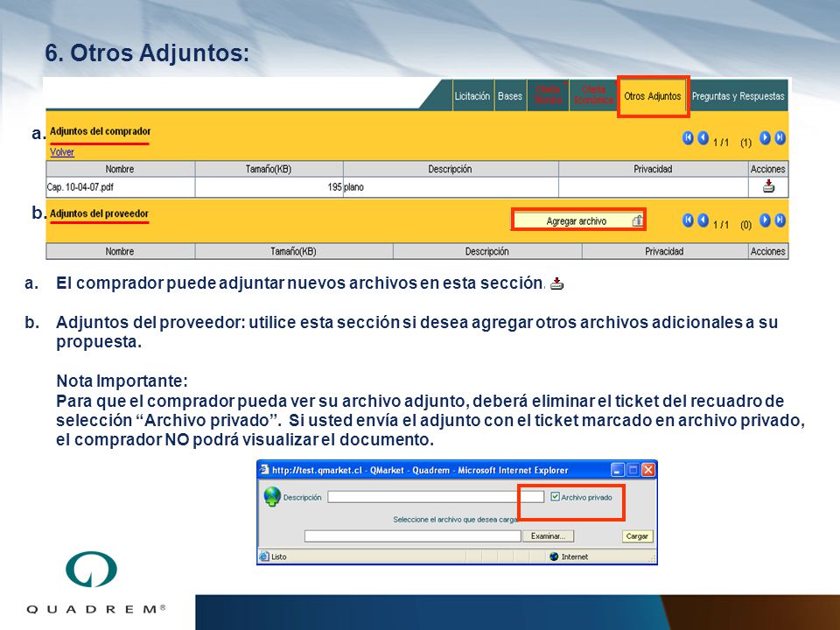Download the Cap. 10-04-07.pdf attachment icon
840x630 pixels.
[769, 186]
